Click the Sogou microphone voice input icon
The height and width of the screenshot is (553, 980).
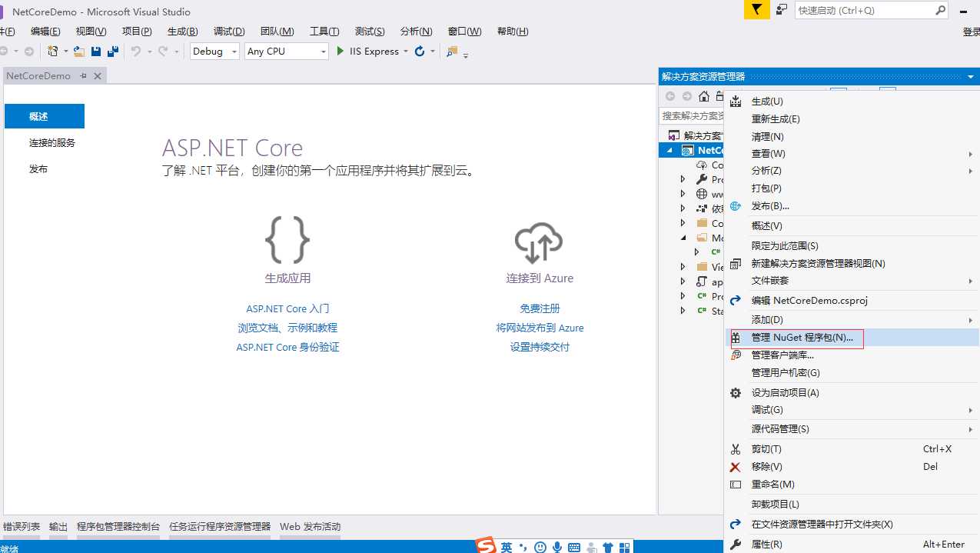[557, 547]
